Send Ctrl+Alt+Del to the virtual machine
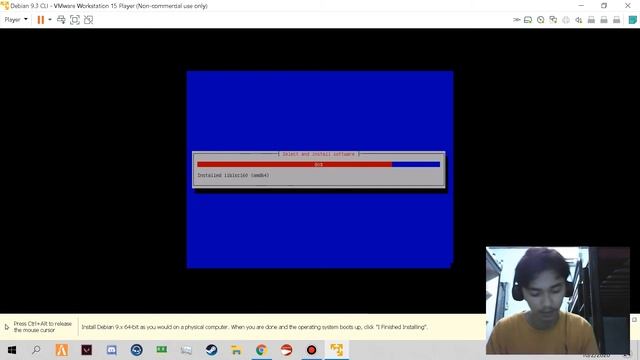The height and width of the screenshot is (360, 640). click(x=61, y=20)
